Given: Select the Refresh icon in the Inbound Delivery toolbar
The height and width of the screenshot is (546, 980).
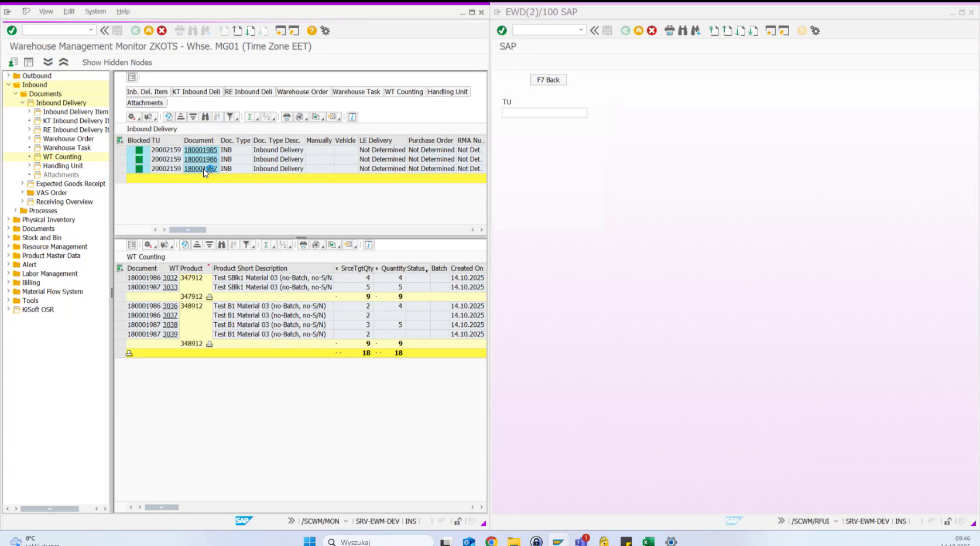Looking at the screenshot, I should [x=168, y=117].
